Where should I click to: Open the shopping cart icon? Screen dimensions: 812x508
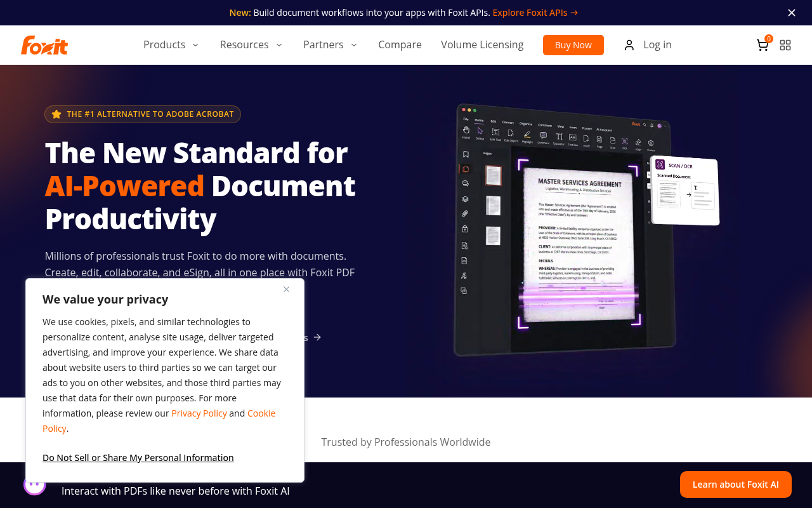tap(763, 44)
